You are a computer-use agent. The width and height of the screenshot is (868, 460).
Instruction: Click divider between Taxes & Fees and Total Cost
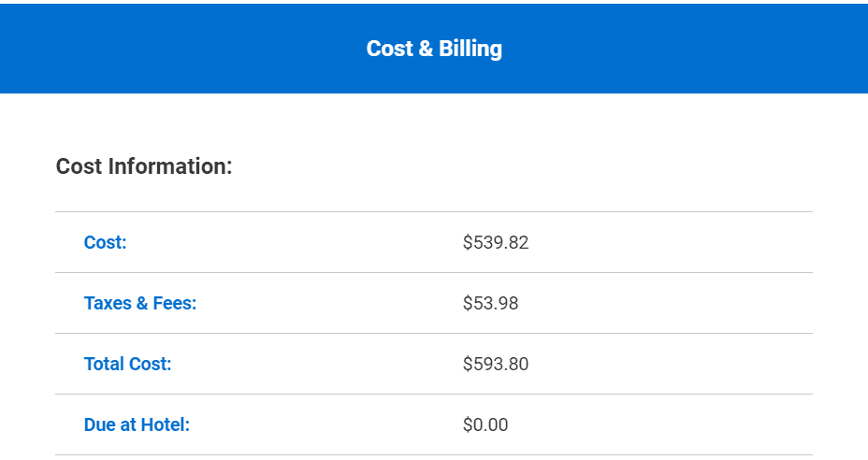click(x=434, y=334)
